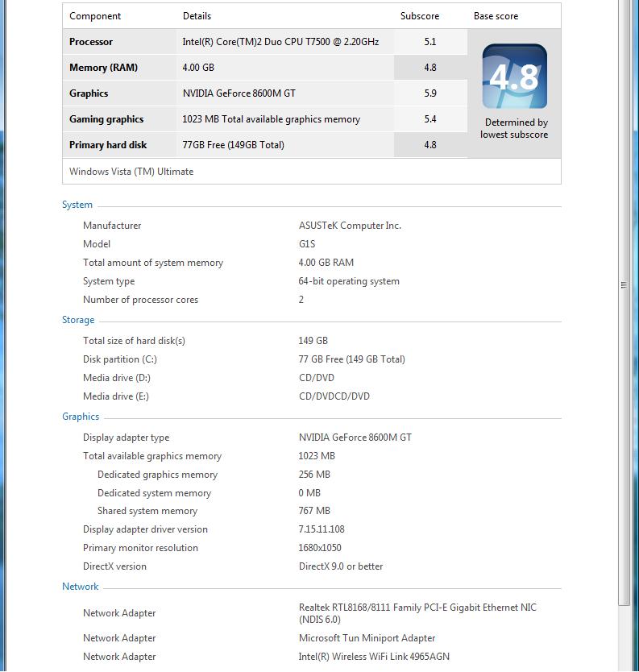The image size is (639, 672).
Task: Click the Primary hard disk subscore 4.8
Action: tap(429, 145)
